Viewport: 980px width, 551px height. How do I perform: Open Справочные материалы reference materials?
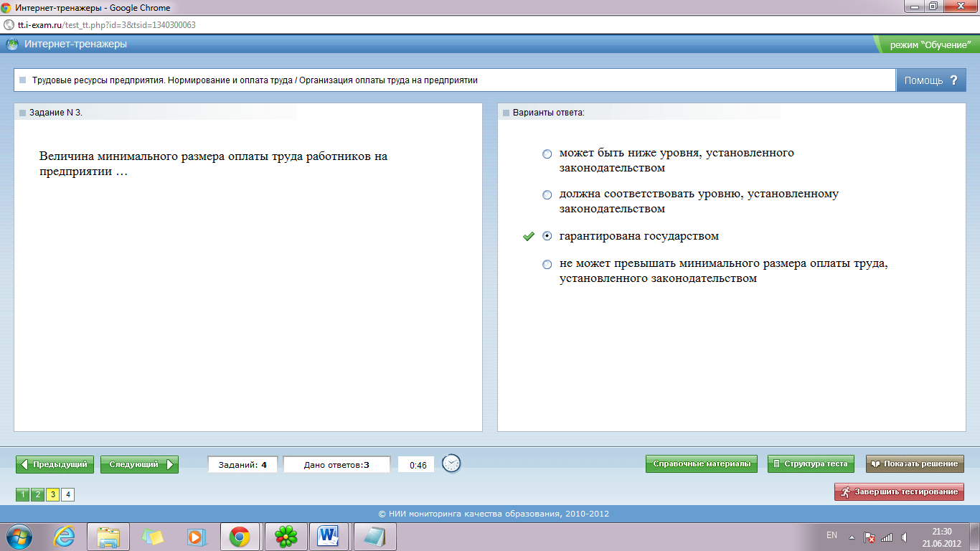point(702,463)
